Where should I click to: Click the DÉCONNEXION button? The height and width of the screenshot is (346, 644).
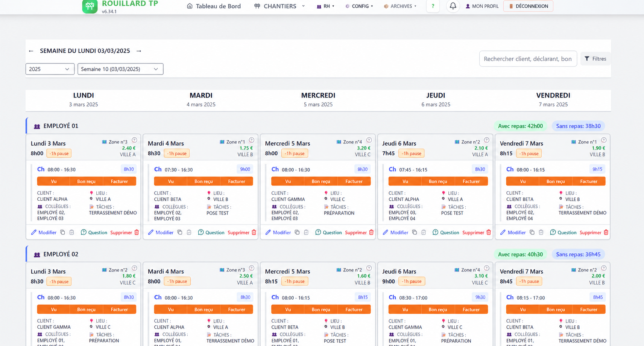(528, 6)
